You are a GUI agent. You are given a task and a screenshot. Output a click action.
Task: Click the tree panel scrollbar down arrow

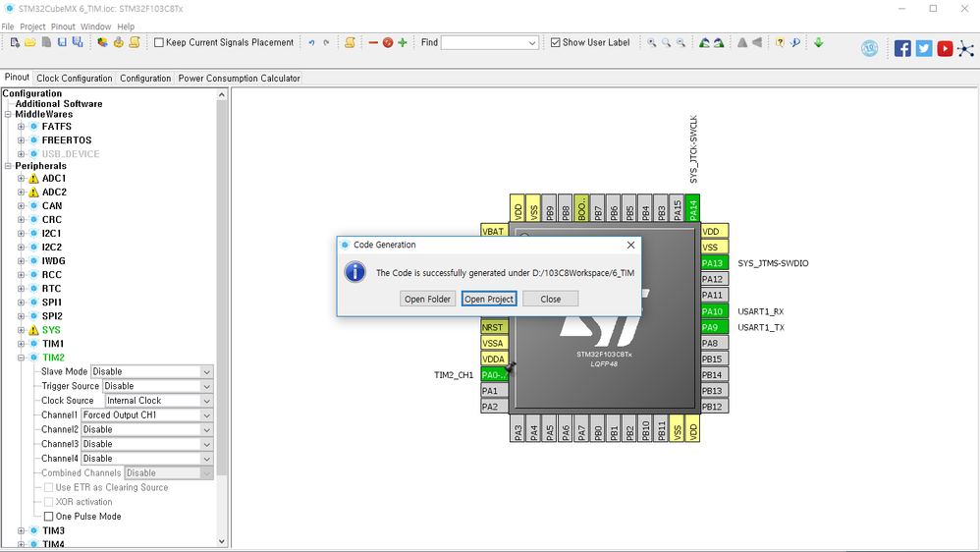(x=222, y=541)
